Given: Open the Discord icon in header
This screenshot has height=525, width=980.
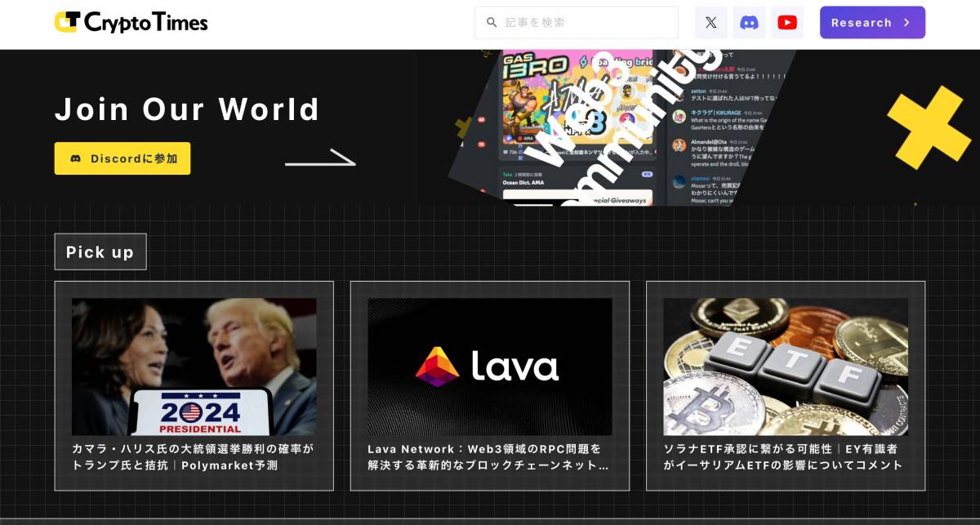Looking at the screenshot, I should pos(749,23).
